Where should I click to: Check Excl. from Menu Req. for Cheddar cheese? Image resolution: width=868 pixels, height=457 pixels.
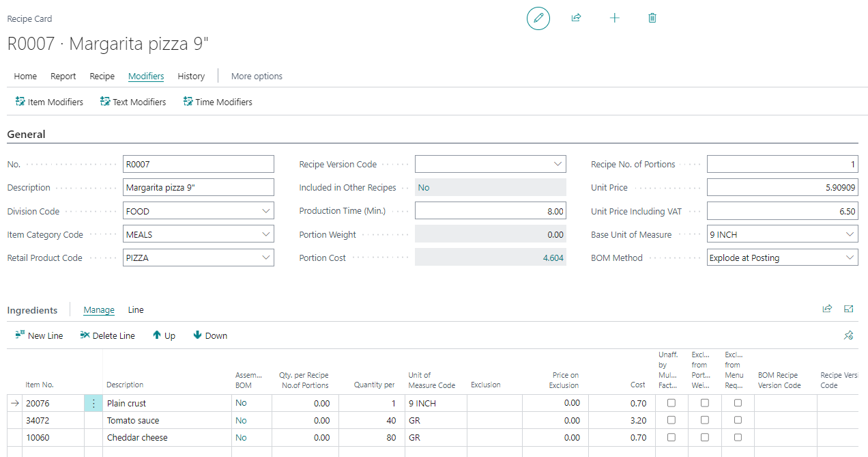coord(738,437)
